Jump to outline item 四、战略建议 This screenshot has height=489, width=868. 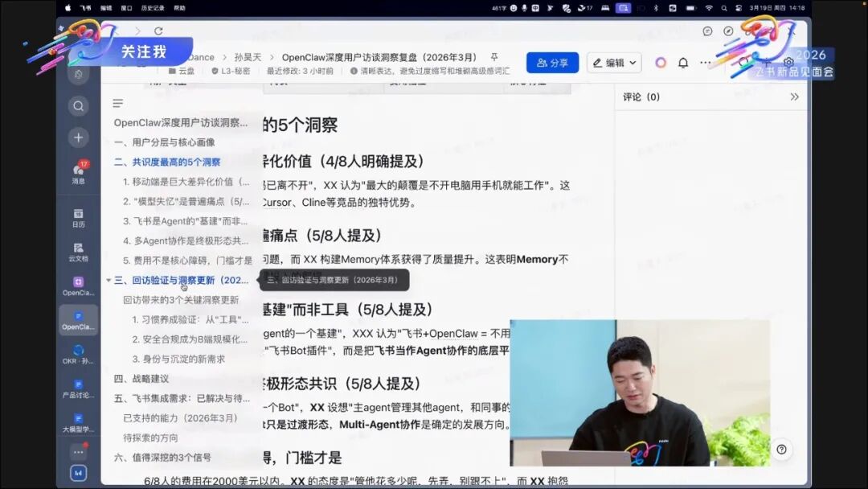(x=141, y=378)
